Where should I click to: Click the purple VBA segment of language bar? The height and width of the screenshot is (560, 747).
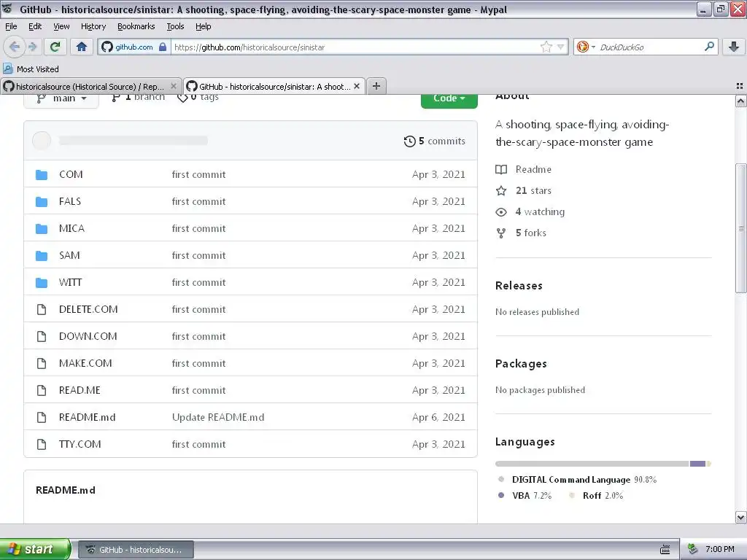697,464
